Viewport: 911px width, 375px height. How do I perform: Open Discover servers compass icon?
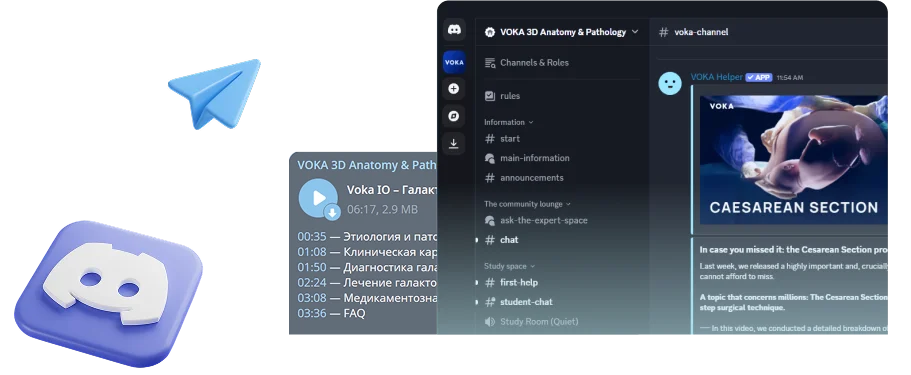(454, 116)
